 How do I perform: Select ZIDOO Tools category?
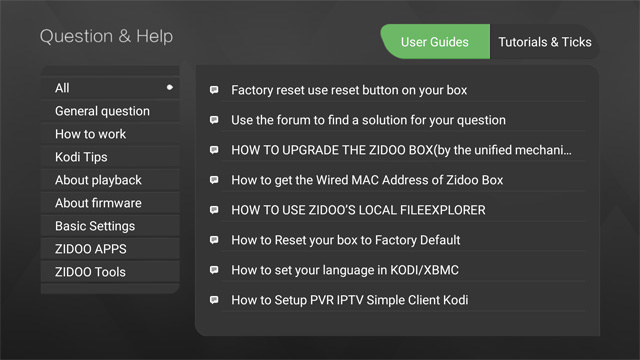tap(110, 272)
